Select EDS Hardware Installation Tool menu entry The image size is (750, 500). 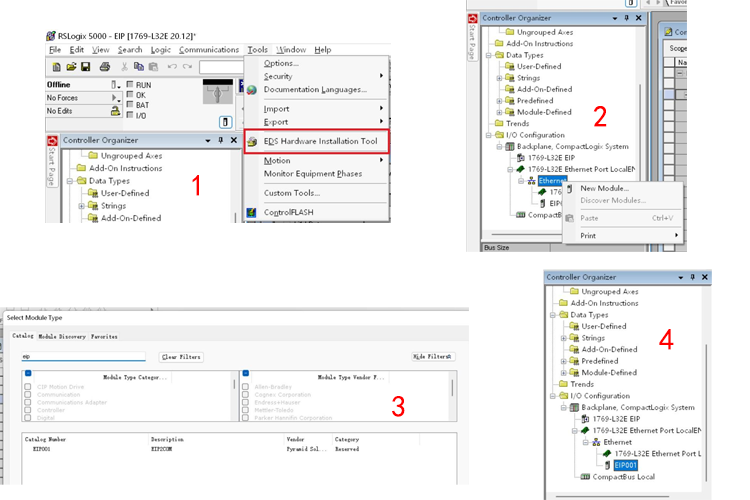pyautogui.click(x=320, y=141)
